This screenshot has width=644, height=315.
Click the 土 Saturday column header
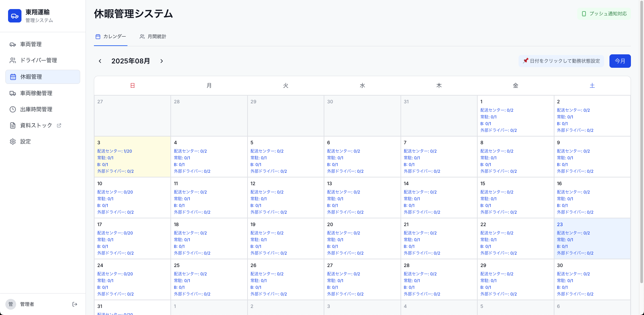point(592,86)
